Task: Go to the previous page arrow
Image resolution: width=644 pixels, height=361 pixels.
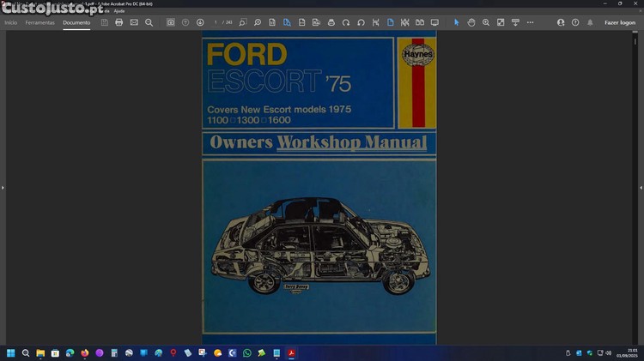Action: click(185, 22)
